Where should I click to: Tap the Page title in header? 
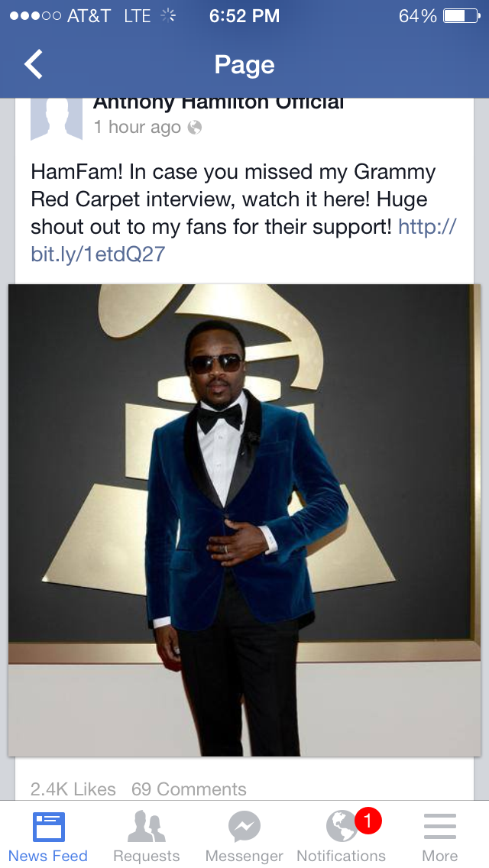(244, 65)
